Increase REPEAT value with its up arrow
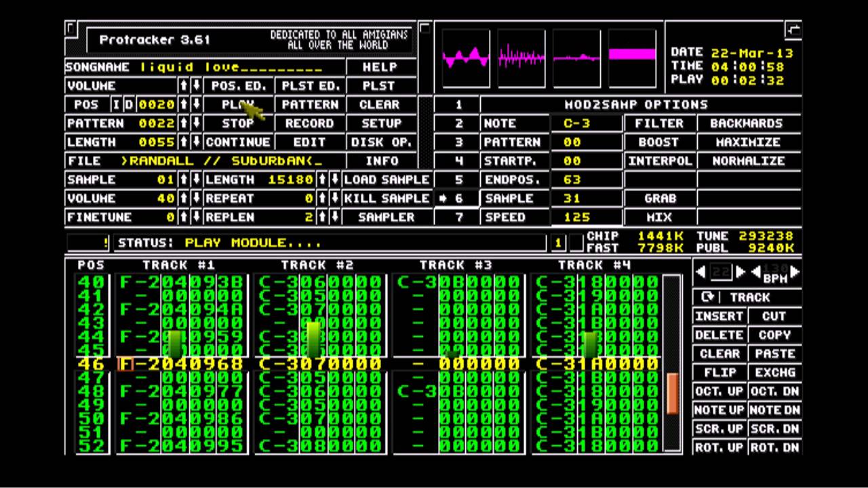 point(322,199)
